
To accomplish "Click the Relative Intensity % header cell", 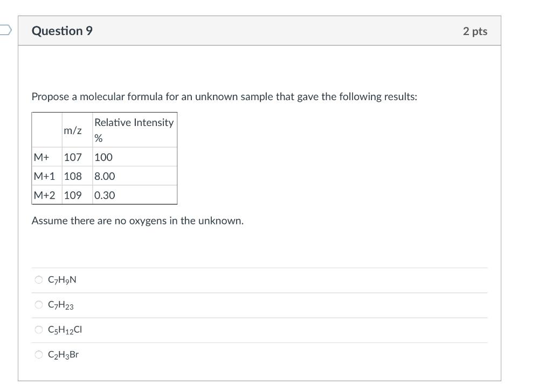I will [x=134, y=130].
